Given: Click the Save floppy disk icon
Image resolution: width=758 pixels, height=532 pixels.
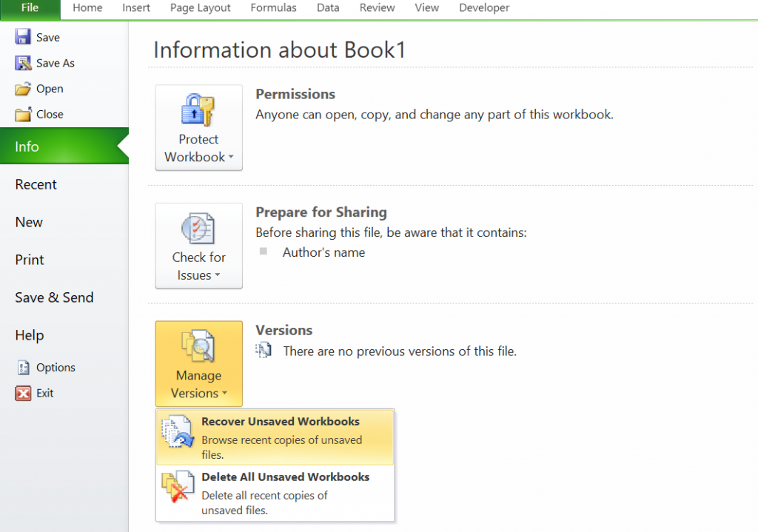Looking at the screenshot, I should (x=23, y=37).
